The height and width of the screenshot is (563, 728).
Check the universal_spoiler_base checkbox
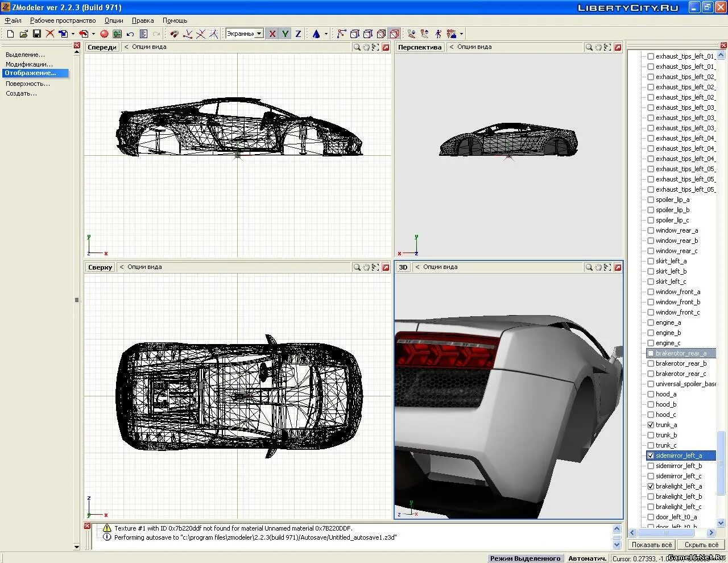pyautogui.click(x=651, y=384)
